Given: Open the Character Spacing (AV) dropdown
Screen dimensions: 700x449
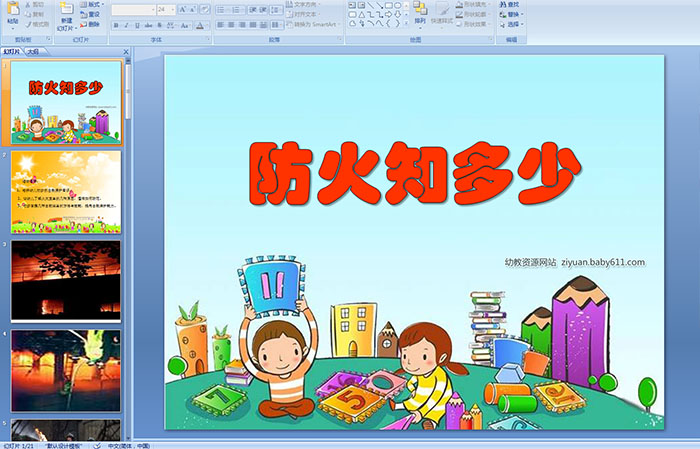Looking at the screenshot, I should (171, 25).
